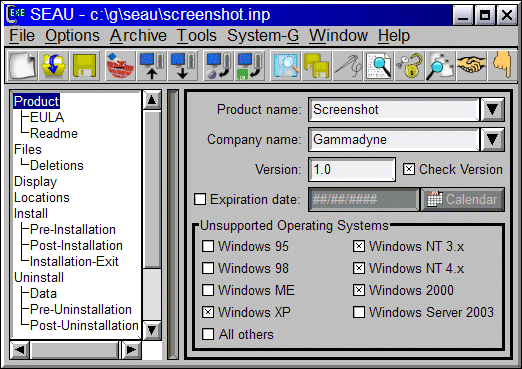Select the Pre-Uninstallation tree item
522x369 pixels.
click(x=81, y=309)
